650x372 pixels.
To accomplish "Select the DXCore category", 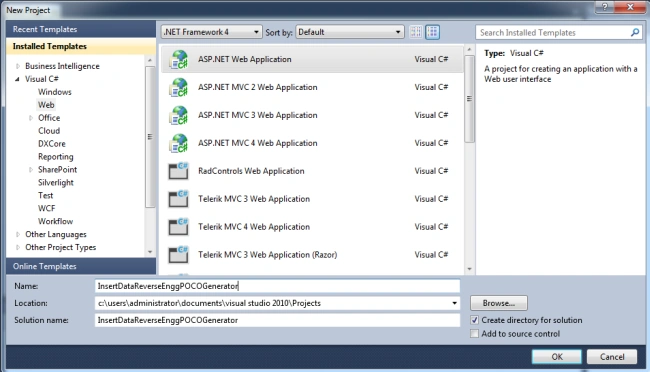I will pyautogui.click(x=52, y=143).
